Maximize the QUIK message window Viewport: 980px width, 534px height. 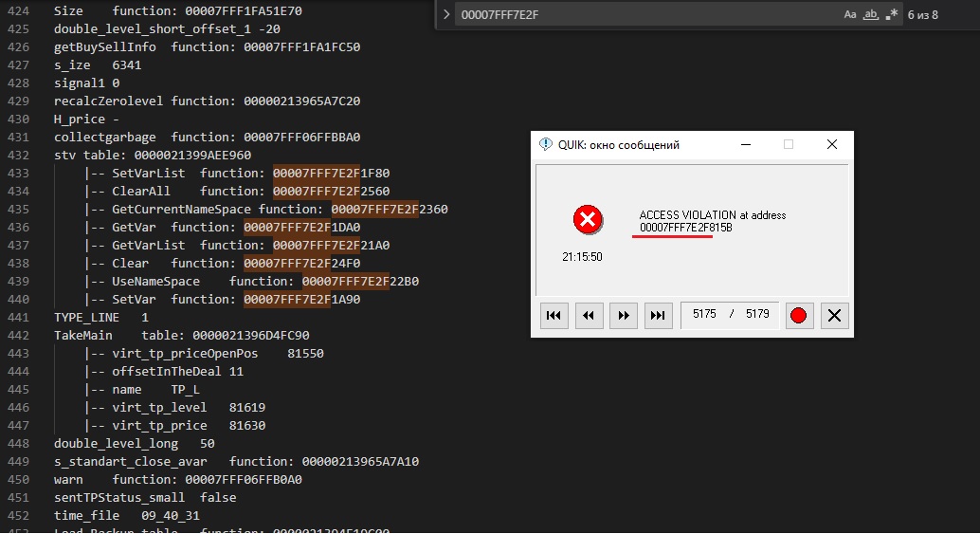point(789,144)
